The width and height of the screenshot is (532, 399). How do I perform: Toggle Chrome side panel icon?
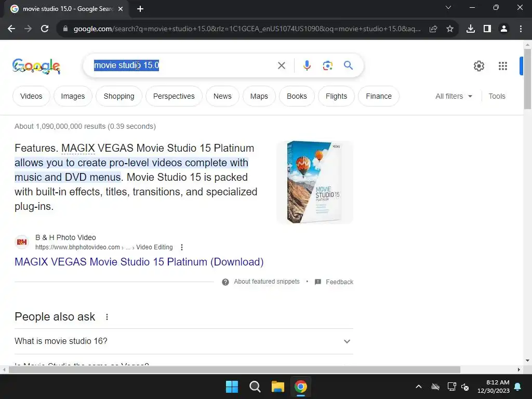click(487, 29)
